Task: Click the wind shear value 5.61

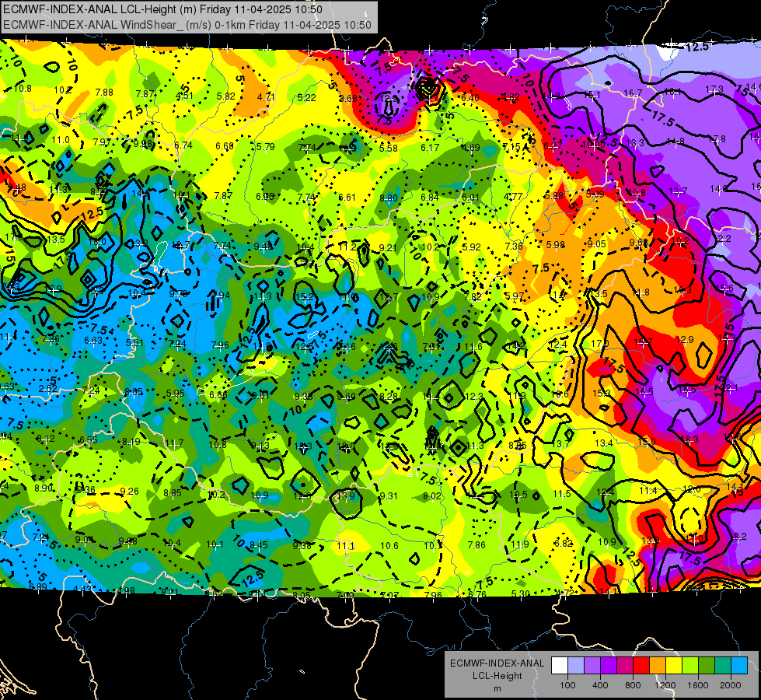Action: tap(134, 342)
